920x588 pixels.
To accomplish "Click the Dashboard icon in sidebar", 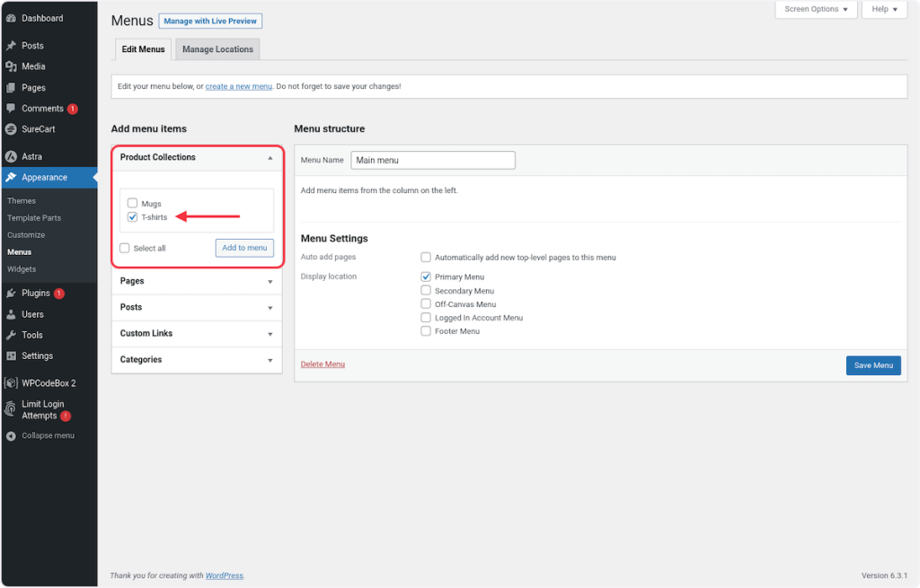I will click(11, 18).
